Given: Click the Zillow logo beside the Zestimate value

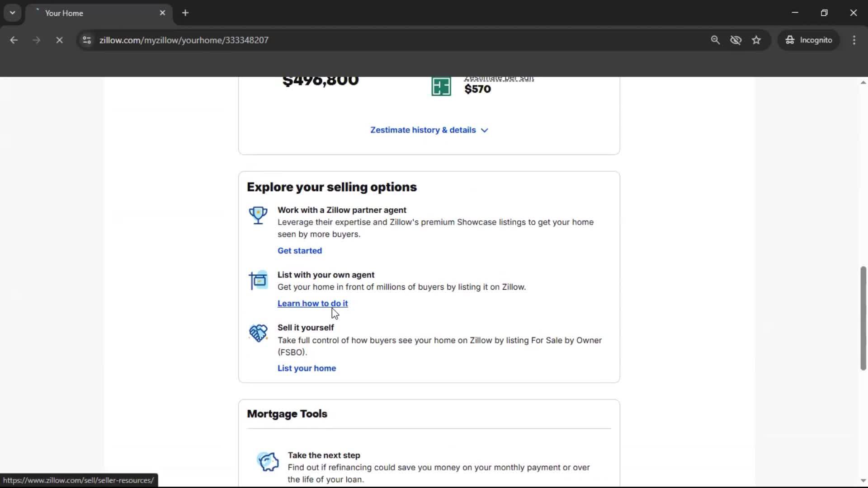Looking at the screenshot, I should (441, 86).
